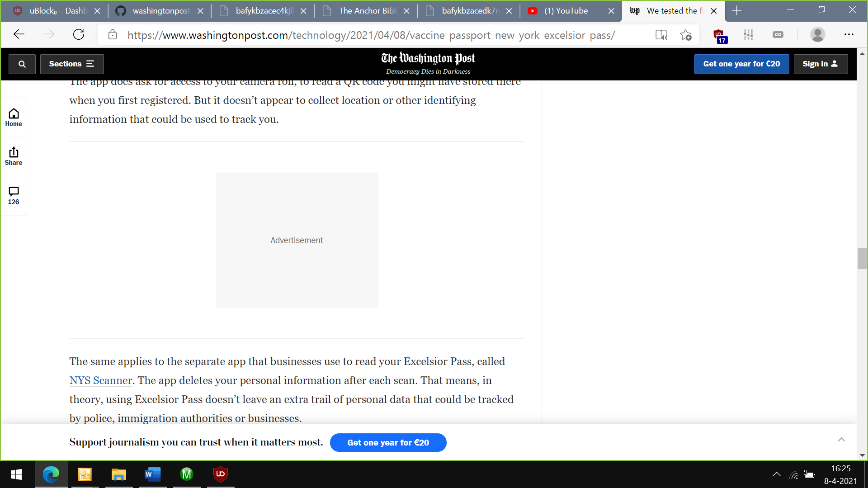
Task: Click the Share icon in the article sidebar
Action: click(x=14, y=156)
